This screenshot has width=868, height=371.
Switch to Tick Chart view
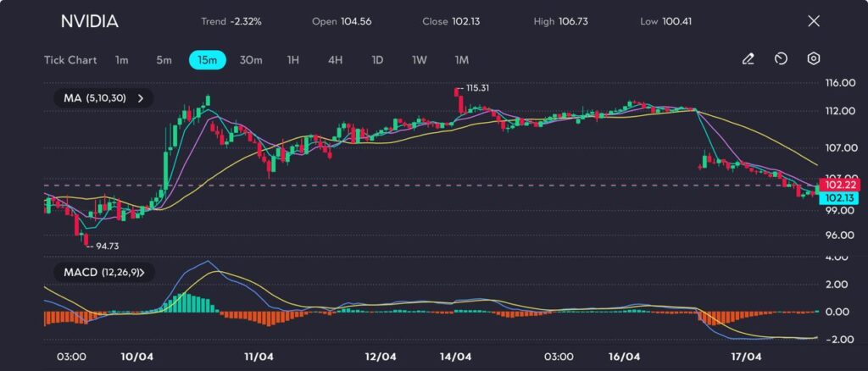70,60
